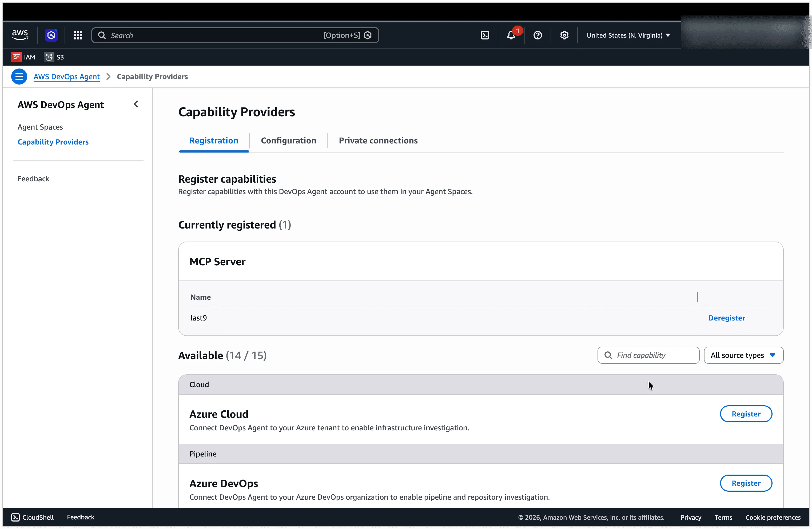Viewport: 812px width, 529px height.
Task: Select Agent Spaces in side navigation
Action: [40, 127]
